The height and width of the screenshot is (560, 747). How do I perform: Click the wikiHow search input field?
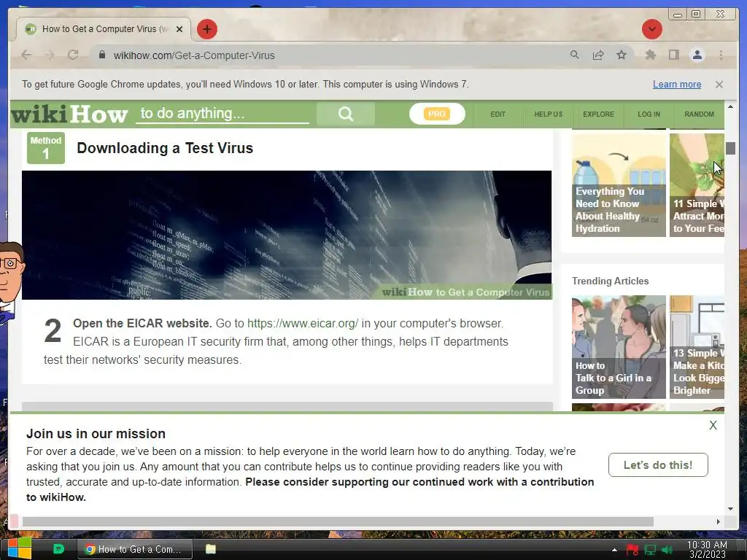click(222, 113)
